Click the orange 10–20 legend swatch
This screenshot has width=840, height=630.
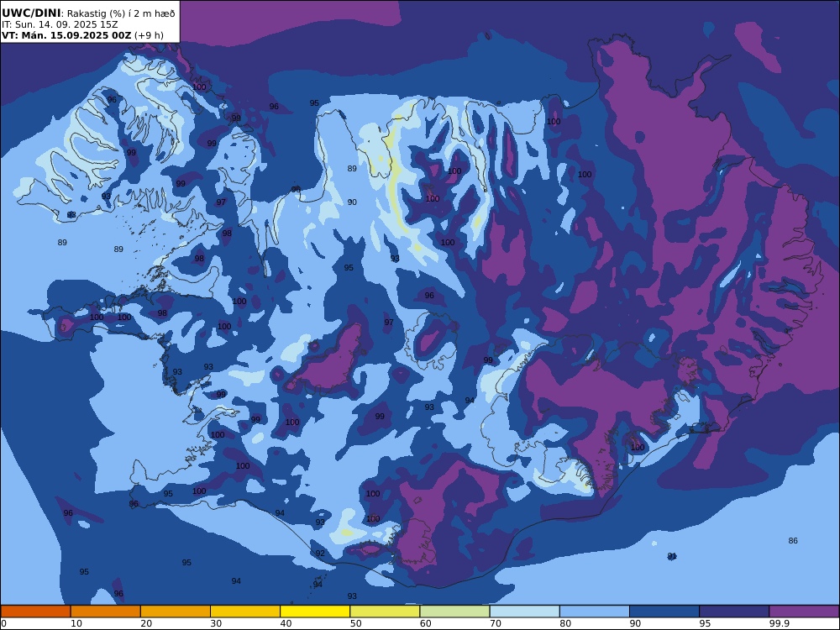106,612
